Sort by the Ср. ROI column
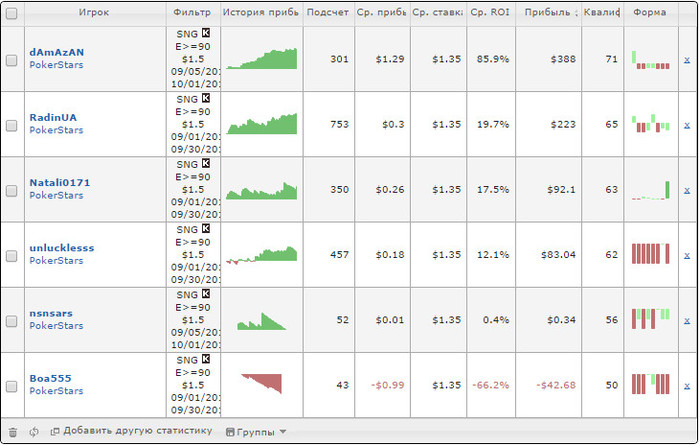 pos(490,13)
